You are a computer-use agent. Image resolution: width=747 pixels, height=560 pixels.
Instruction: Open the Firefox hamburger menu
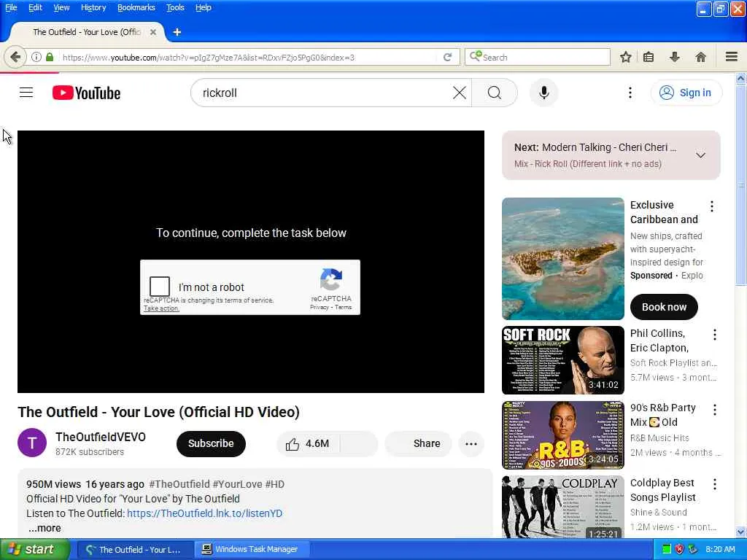coord(732,57)
